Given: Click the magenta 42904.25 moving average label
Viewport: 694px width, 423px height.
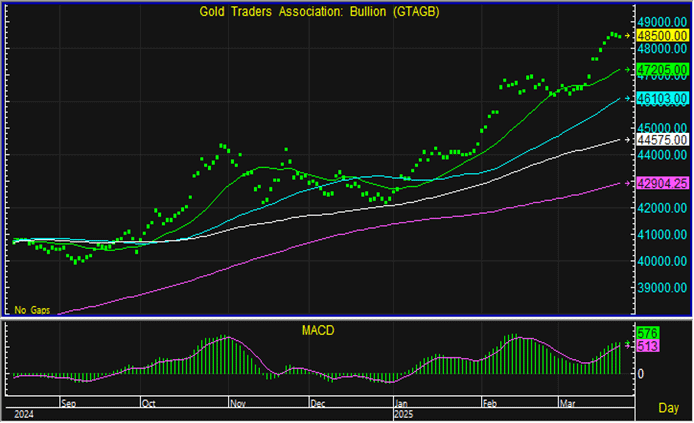Looking at the screenshot, I should (x=661, y=183).
